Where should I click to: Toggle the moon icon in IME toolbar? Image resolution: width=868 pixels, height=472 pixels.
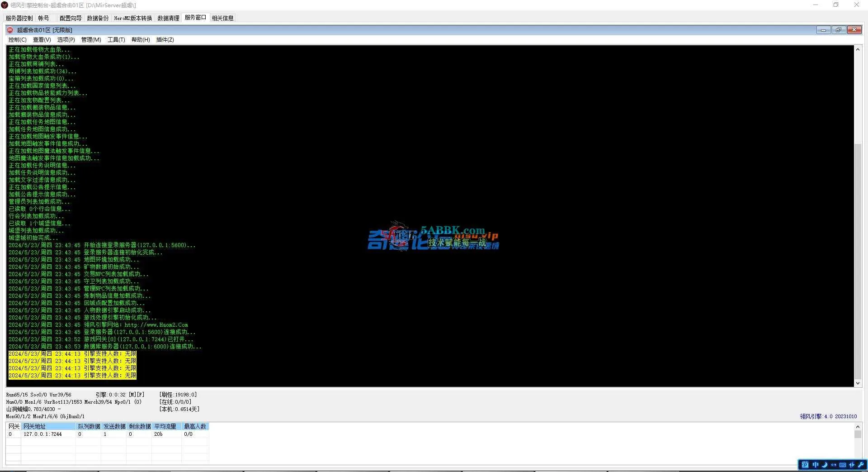825,465
